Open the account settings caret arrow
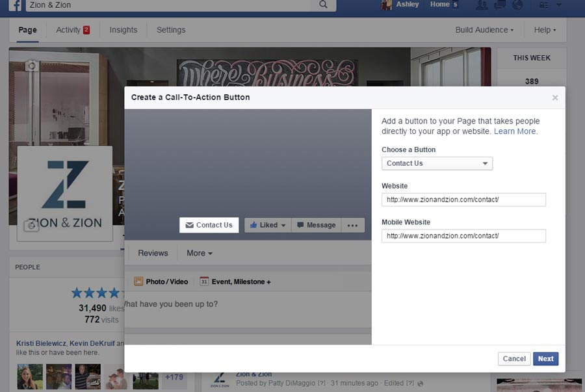 (558, 5)
